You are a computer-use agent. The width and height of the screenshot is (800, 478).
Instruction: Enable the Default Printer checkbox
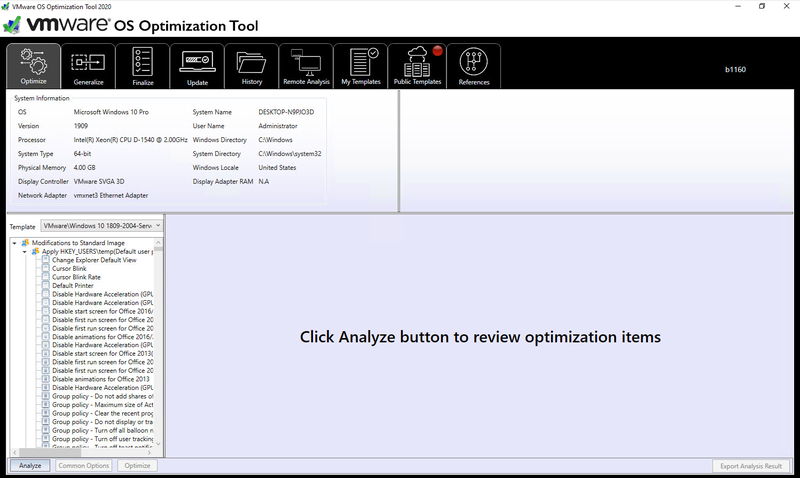(45, 286)
